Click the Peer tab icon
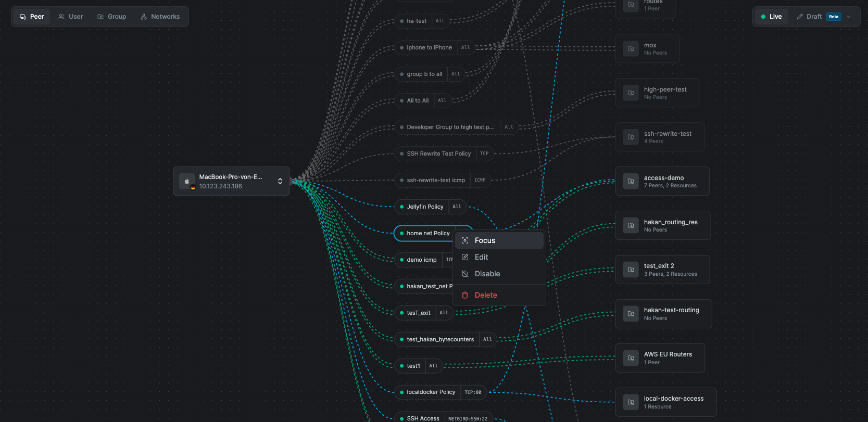 click(x=23, y=17)
